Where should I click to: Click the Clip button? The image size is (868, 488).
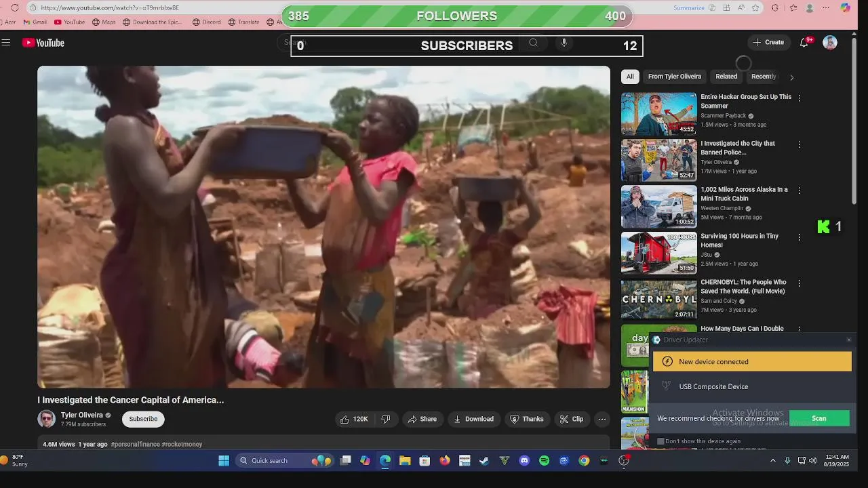point(572,419)
